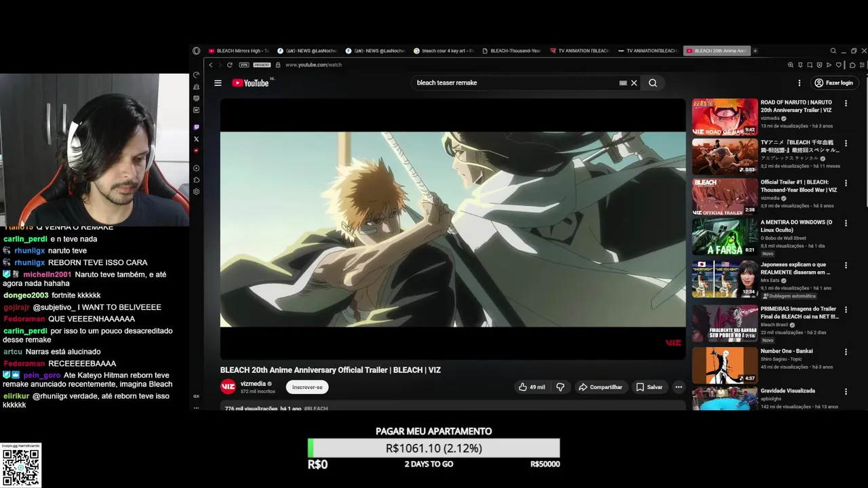The width and height of the screenshot is (868, 488).
Task: Click the Dublagem automática badge
Action: [x=789, y=296]
